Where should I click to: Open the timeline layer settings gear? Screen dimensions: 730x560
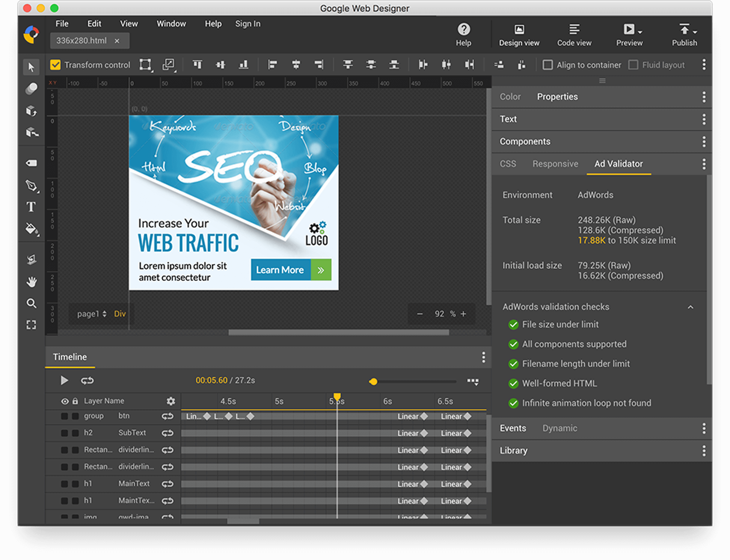[x=171, y=401]
